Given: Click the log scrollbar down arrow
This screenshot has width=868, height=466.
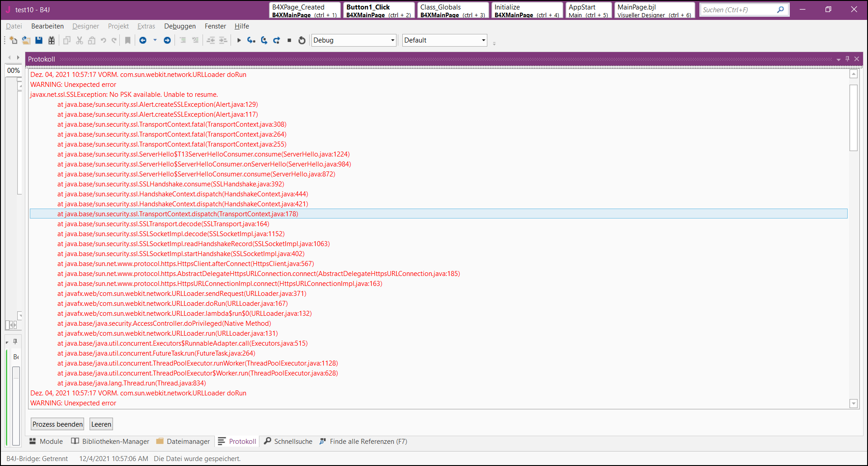Looking at the screenshot, I should [854, 404].
